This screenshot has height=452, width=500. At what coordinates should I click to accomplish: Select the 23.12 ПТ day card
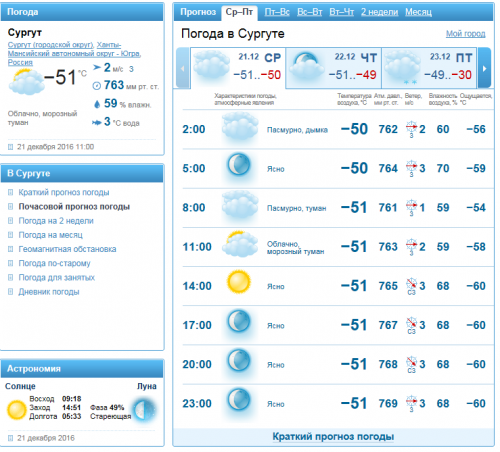pos(429,68)
